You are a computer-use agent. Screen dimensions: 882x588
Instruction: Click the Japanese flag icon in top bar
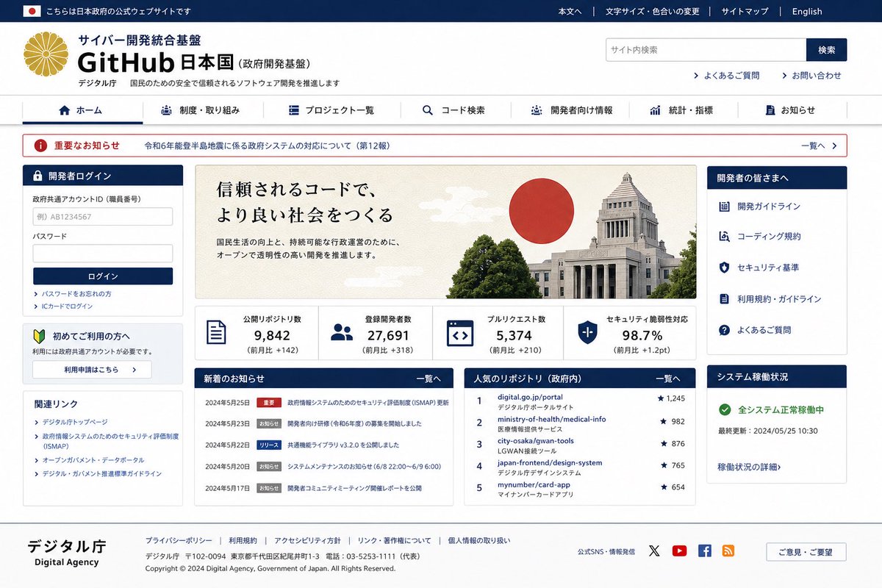click(32, 11)
